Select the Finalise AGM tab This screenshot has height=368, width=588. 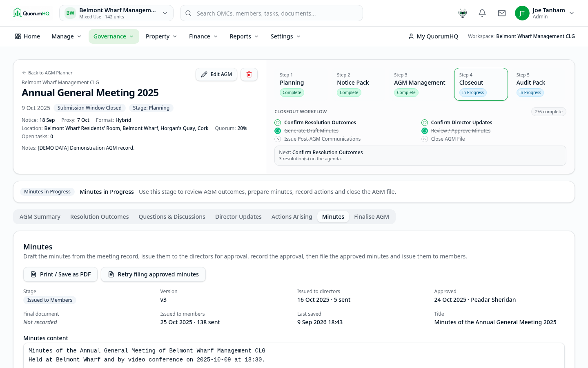372,217
